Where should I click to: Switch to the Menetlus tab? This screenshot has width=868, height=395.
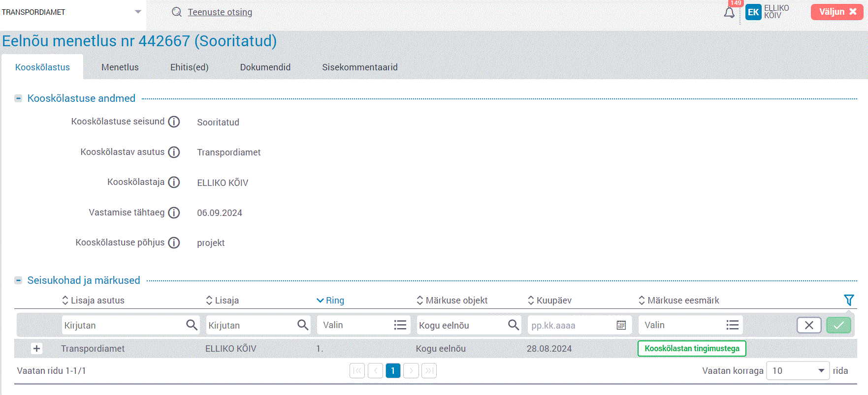tap(120, 67)
